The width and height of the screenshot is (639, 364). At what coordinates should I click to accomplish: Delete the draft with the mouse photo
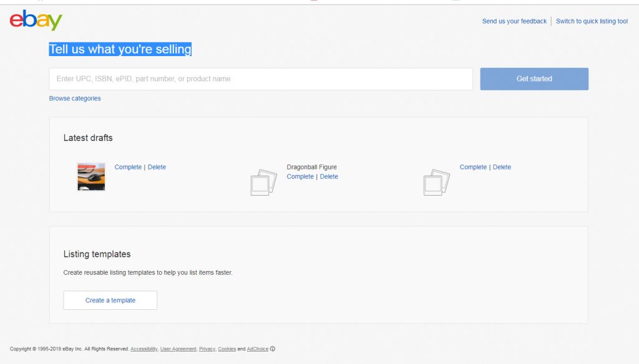[157, 167]
